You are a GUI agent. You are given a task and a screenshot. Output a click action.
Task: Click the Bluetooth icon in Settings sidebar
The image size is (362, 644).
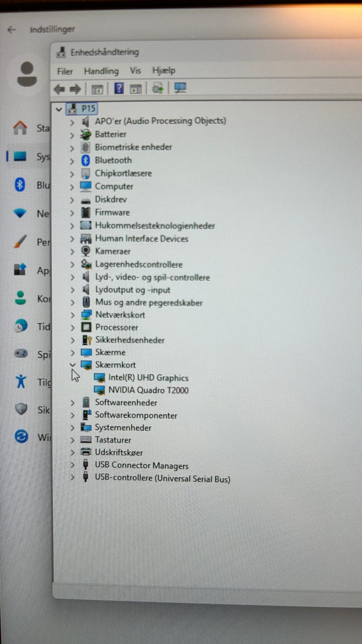[20, 184]
